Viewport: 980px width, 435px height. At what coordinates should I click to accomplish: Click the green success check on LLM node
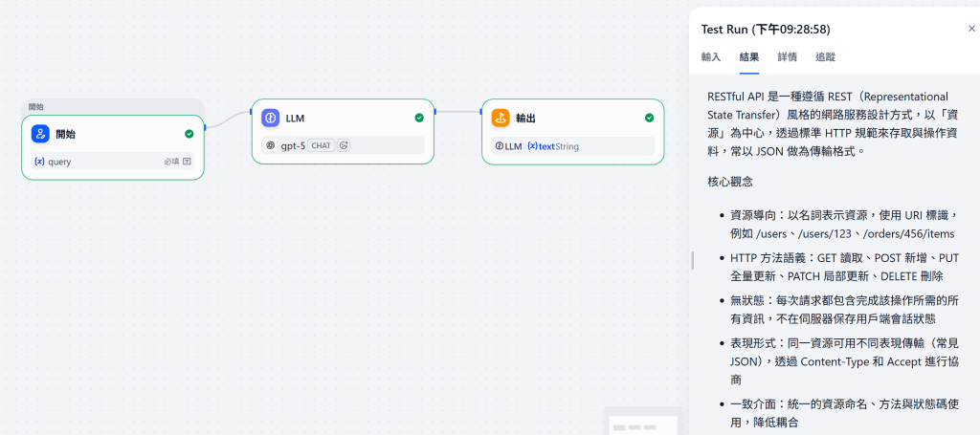point(419,118)
